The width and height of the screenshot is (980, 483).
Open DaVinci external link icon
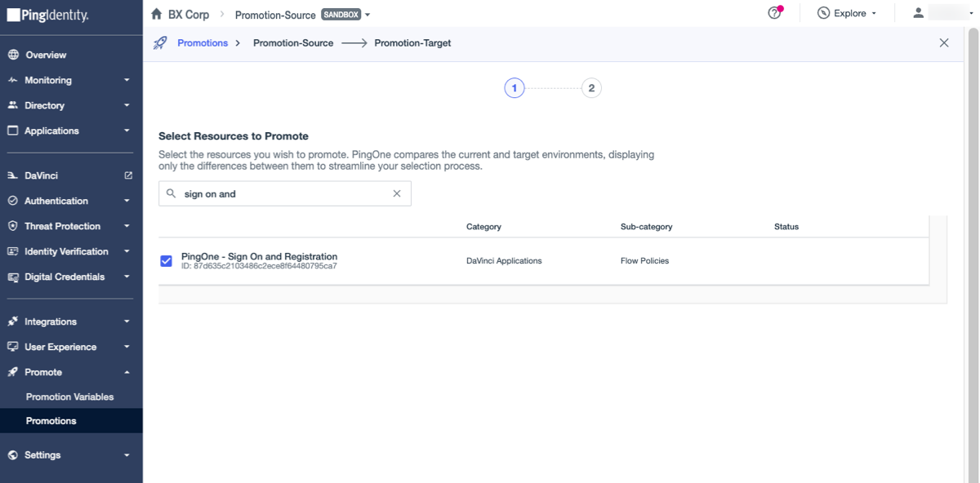pos(127,175)
